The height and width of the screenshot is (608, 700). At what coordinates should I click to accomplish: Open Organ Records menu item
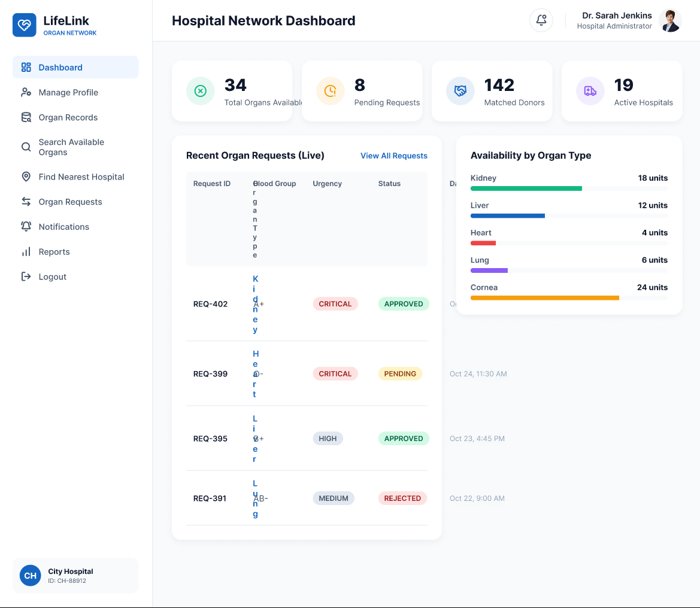click(75, 117)
